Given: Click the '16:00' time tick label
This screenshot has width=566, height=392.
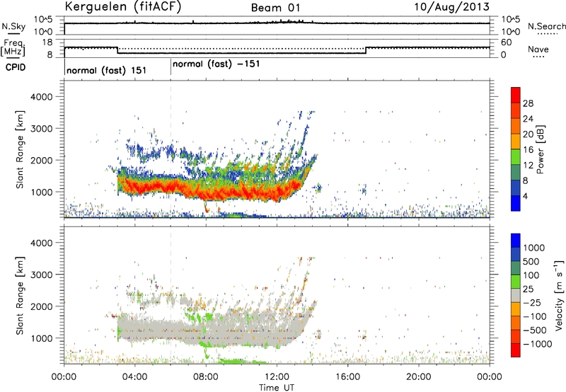Looking at the screenshot, I should click(347, 377).
